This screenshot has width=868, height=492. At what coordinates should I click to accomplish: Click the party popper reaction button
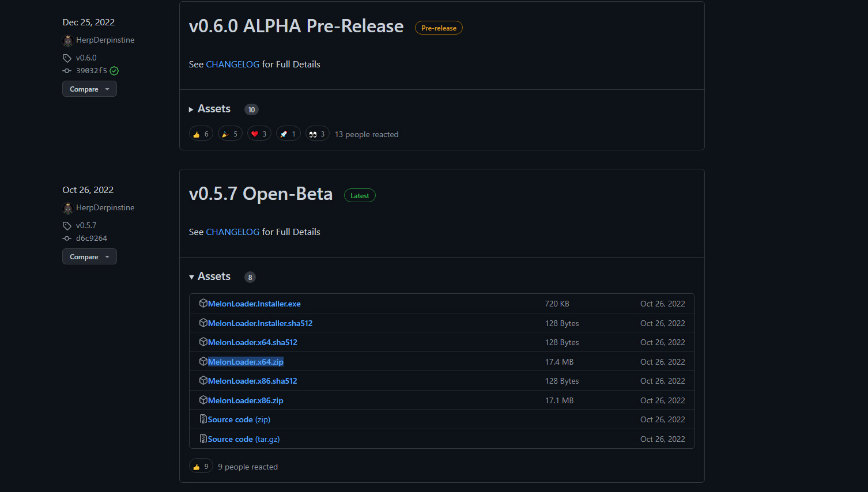click(230, 134)
